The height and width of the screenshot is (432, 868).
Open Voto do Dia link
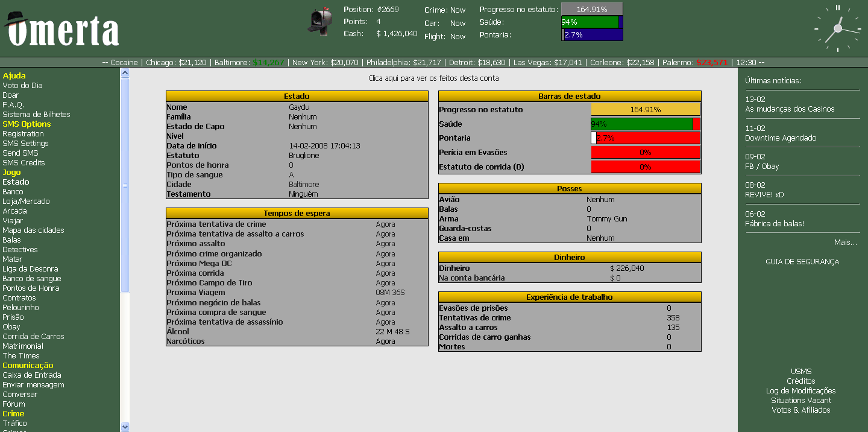point(22,86)
